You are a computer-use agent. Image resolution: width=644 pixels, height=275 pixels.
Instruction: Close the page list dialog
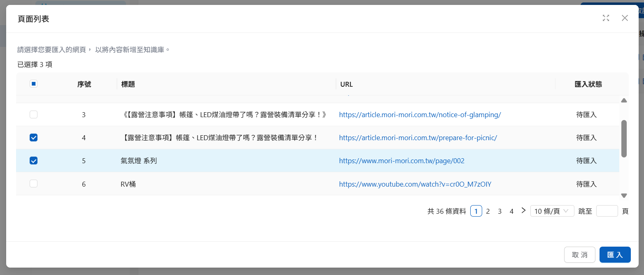click(x=625, y=18)
